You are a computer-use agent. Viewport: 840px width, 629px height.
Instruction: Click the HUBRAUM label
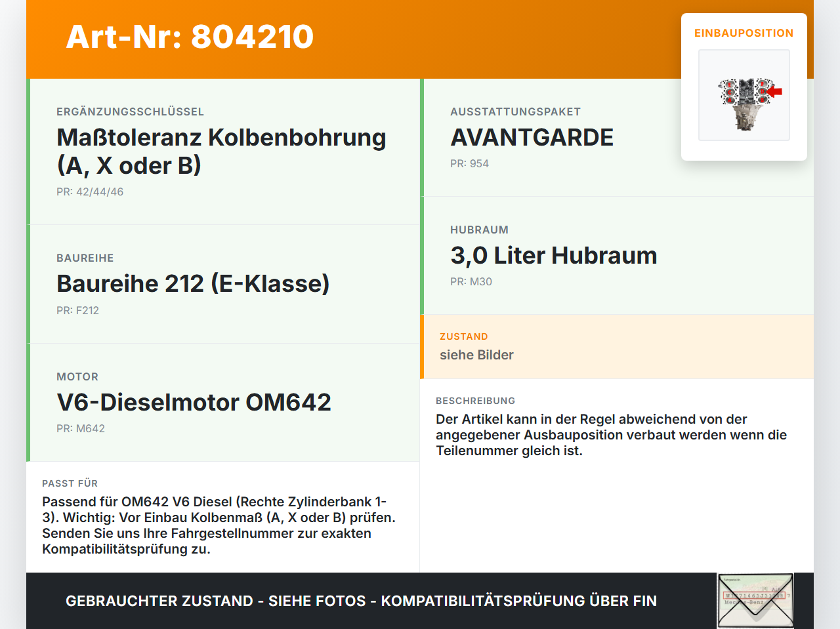click(479, 230)
